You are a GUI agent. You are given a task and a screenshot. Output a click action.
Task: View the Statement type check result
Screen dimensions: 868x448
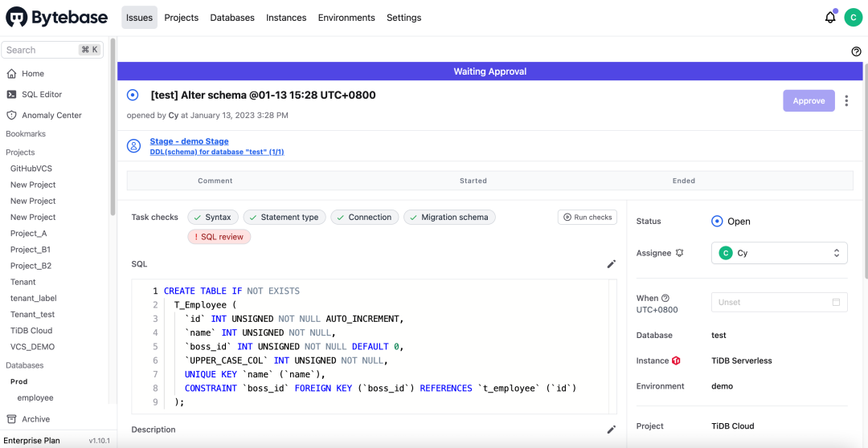click(x=285, y=218)
